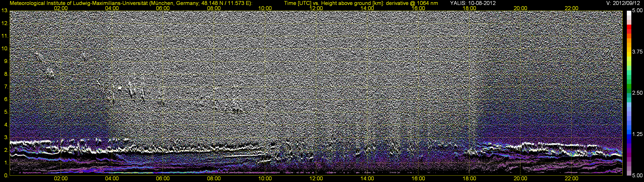
Task: Click the Meteorological Institute of Ludwig-Maximilians-Universität title text
Action: coord(131,3)
